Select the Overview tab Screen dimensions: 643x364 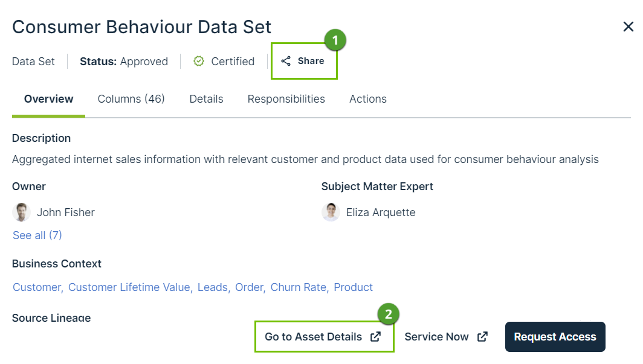pos(48,99)
